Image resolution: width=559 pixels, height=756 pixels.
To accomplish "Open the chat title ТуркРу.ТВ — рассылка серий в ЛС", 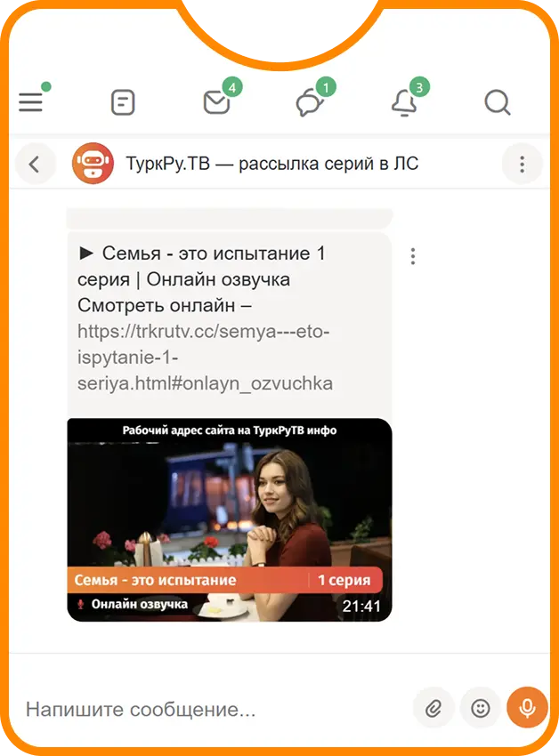I will [x=272, y=164].
